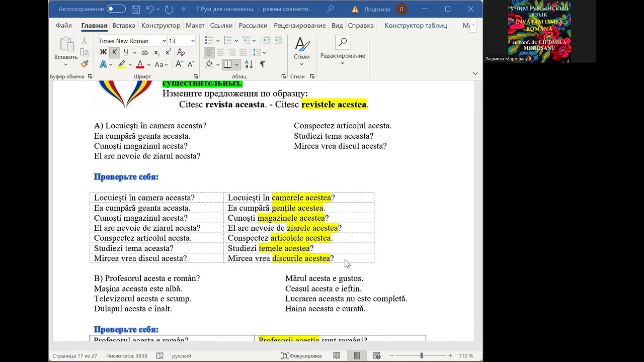This screenshot has height=362, width=644.
Task: Decrease paragraph indent
Action: (x=267, y=41)
